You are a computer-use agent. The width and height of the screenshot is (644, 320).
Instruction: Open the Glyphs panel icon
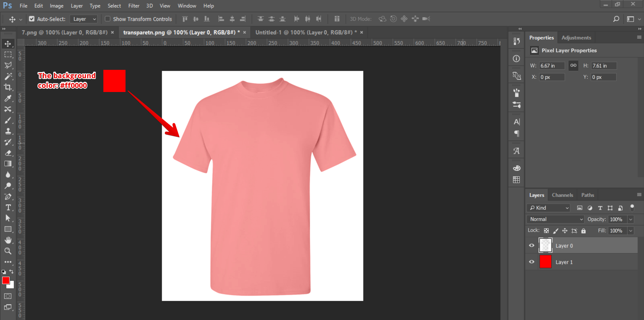pyautogui.click(x=516, y=151)
